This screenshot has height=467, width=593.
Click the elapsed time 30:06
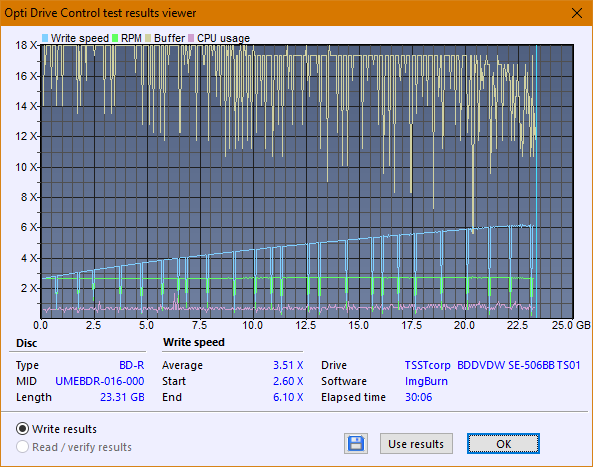pyautogui.click(x=418, y=397)
